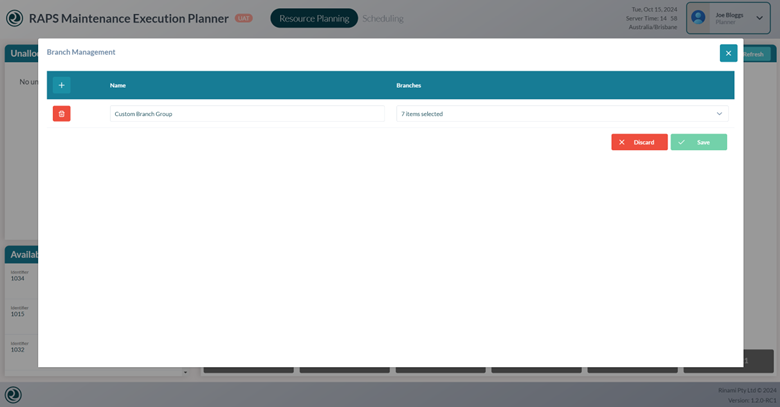The width and height of the screenshot is (780, 407).
Task: Switch to Scheduling tab
Action: pyautogui.click(x=383, y=18)
